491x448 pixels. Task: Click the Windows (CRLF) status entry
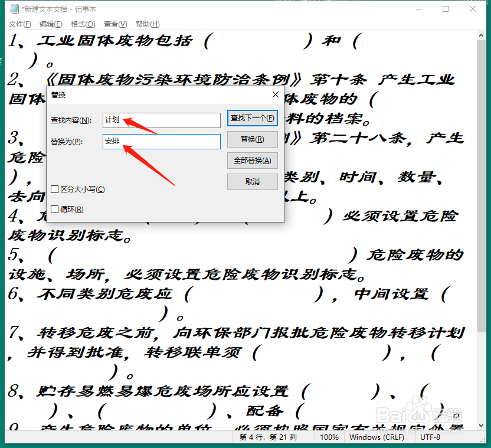click(x=377, y=437)
